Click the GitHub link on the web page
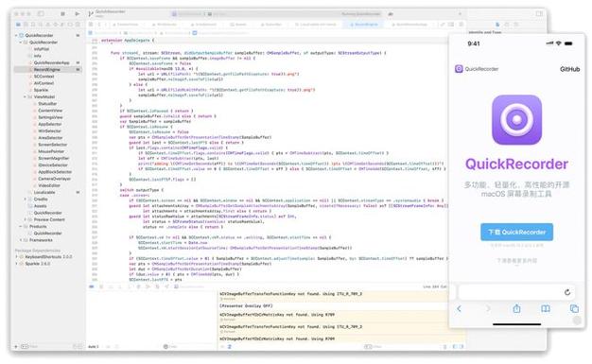 point(569,69)
